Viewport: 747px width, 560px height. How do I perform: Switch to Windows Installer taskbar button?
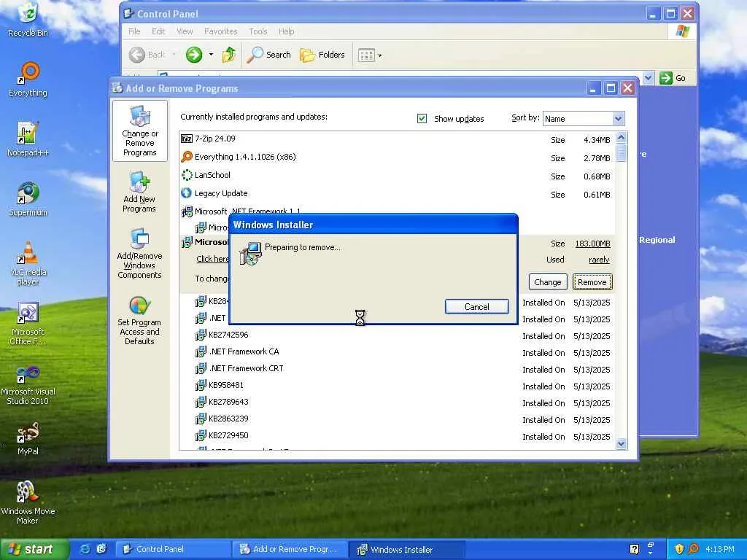[x=406, y=549]
